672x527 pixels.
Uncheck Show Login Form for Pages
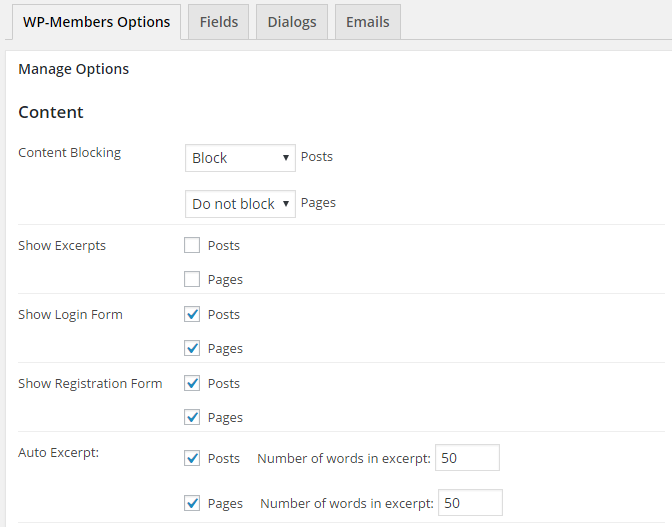192,348
